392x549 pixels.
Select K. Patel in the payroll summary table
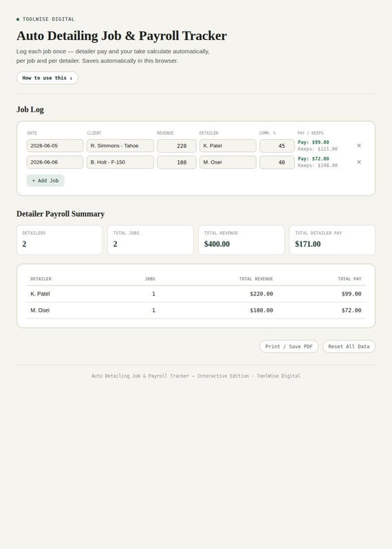pyautogui.click(x=40, y=294)
